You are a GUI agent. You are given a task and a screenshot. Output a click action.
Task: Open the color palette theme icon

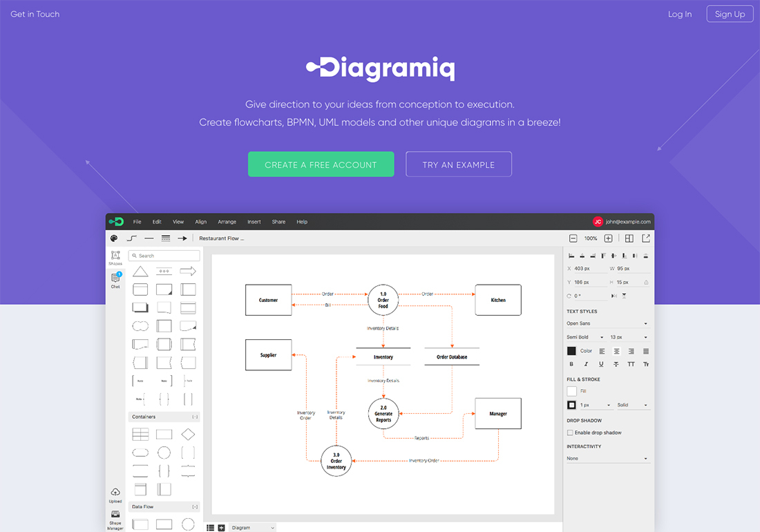pos(115,238)
